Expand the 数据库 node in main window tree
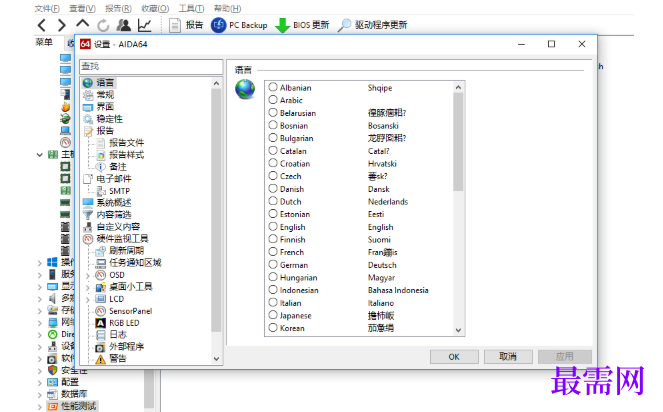 40,395
